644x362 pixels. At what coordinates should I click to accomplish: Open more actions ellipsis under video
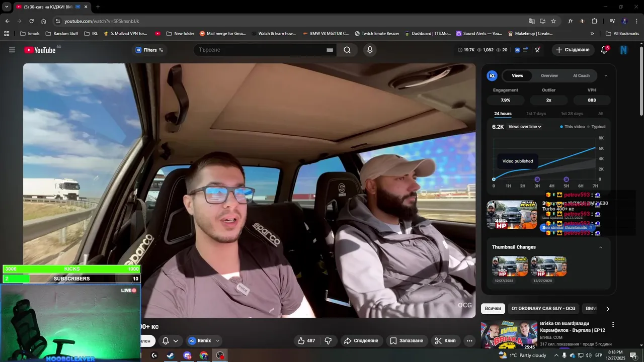click(x=469, y=341)
